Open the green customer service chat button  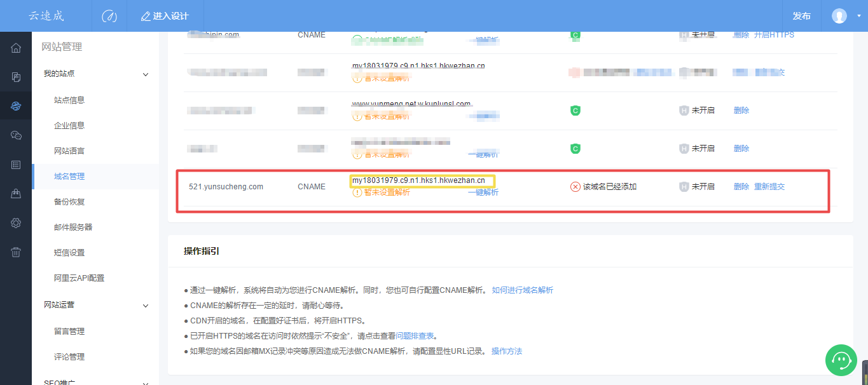841,360
